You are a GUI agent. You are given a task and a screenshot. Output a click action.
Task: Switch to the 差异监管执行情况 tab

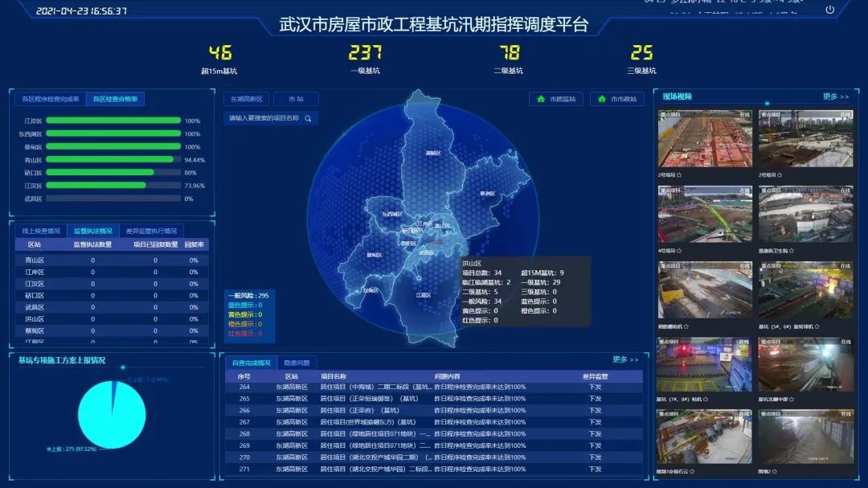(151, 231)
